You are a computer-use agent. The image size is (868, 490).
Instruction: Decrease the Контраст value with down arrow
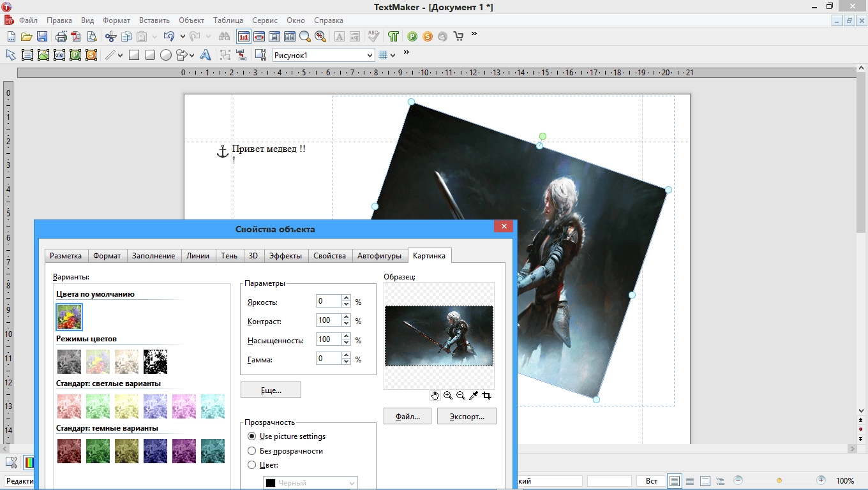point(346,324)
